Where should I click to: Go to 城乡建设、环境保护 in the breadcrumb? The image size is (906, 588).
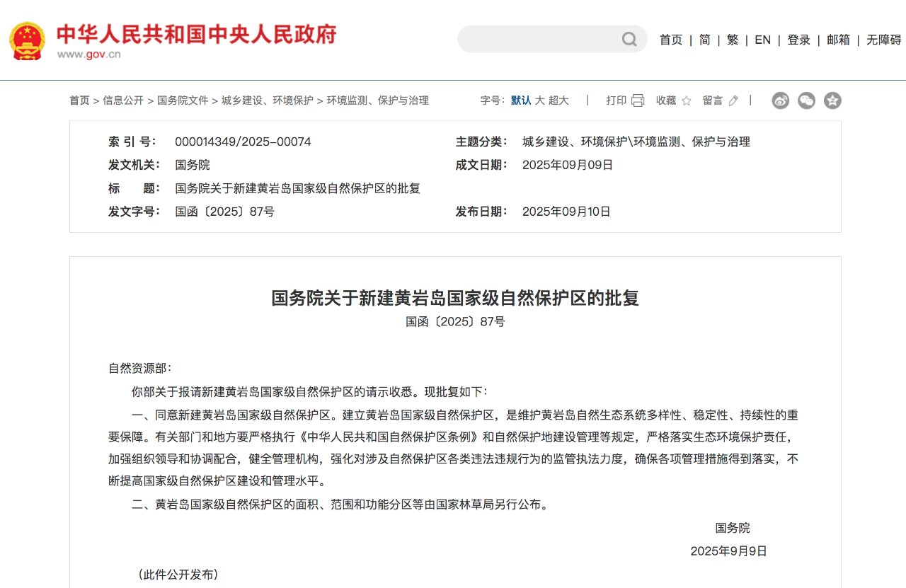[268, 100]
